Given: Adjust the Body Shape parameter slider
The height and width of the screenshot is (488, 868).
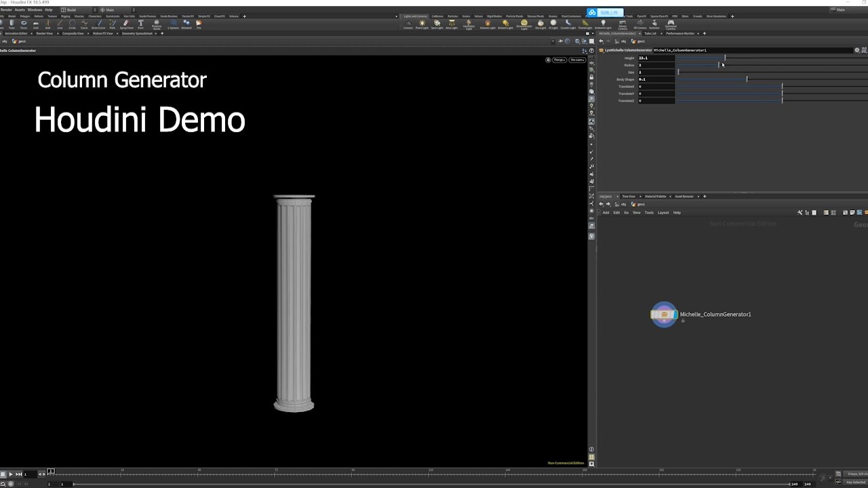Looking at the screenshot, I should (746, 79).
